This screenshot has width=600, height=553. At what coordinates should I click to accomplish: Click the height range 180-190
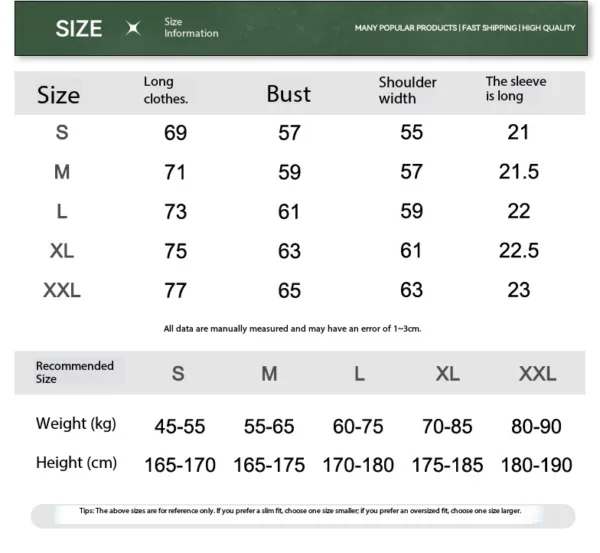536,465
